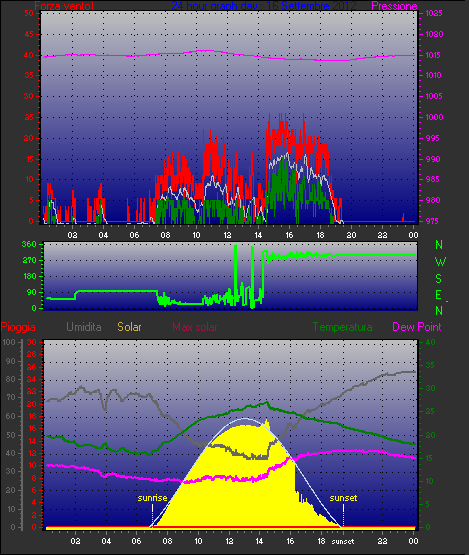Click the 50 wind speed axis value

coord(29,13)
